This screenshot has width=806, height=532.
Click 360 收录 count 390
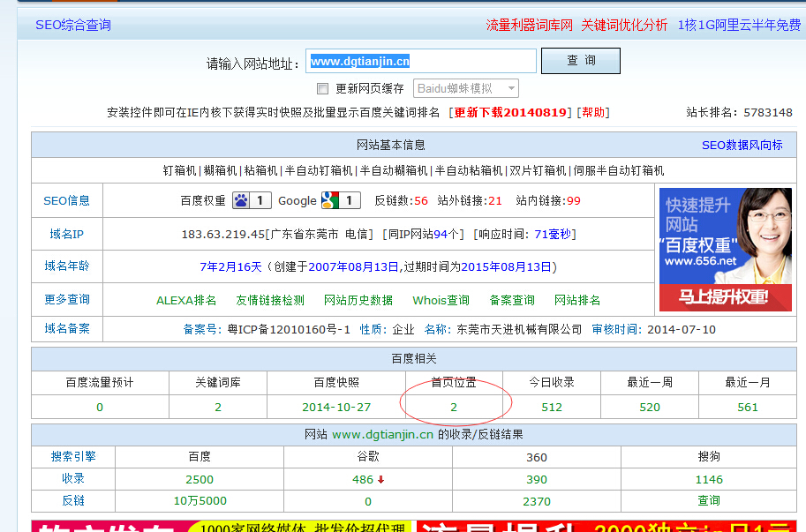(537, 480)
